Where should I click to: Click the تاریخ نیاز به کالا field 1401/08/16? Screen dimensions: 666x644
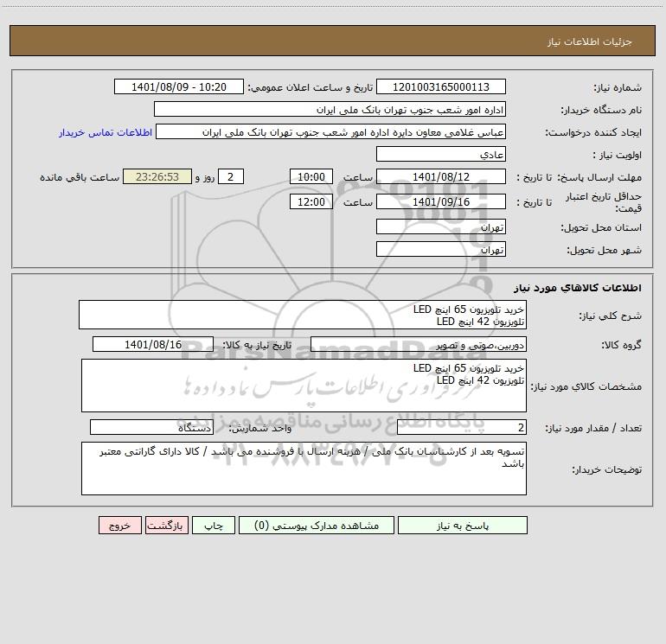pyautogui.click(x=153, y=344)
